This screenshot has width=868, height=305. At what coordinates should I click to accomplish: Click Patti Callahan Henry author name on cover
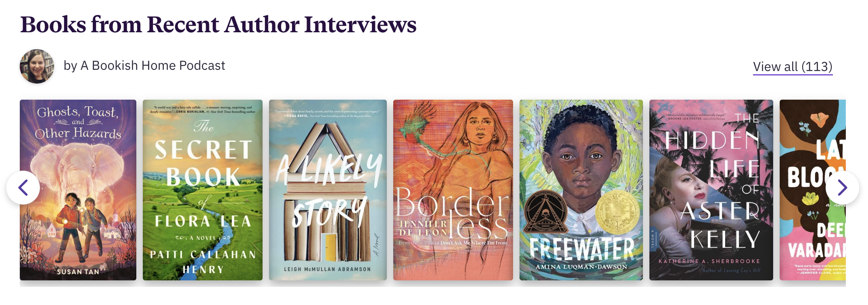coord(203,262)
